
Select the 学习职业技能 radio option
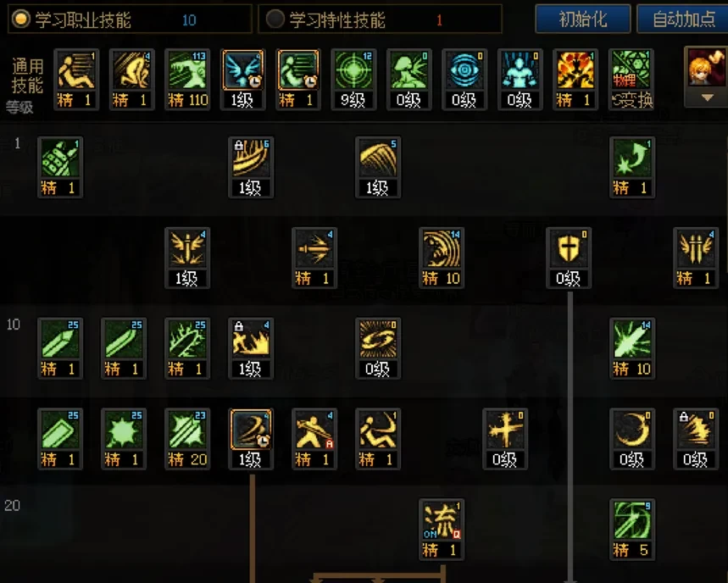coord(20,19)
